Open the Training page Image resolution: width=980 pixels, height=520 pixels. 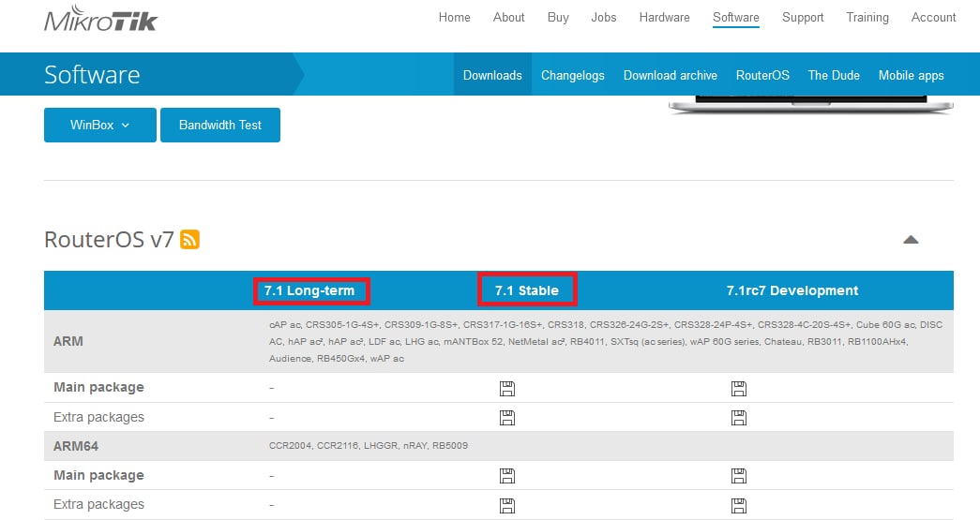pyautogui.click(x=867, y=18)
